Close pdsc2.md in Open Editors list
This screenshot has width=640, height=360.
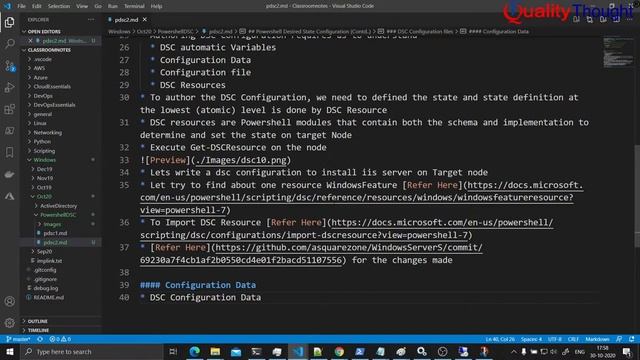click(x=30, y=41)
